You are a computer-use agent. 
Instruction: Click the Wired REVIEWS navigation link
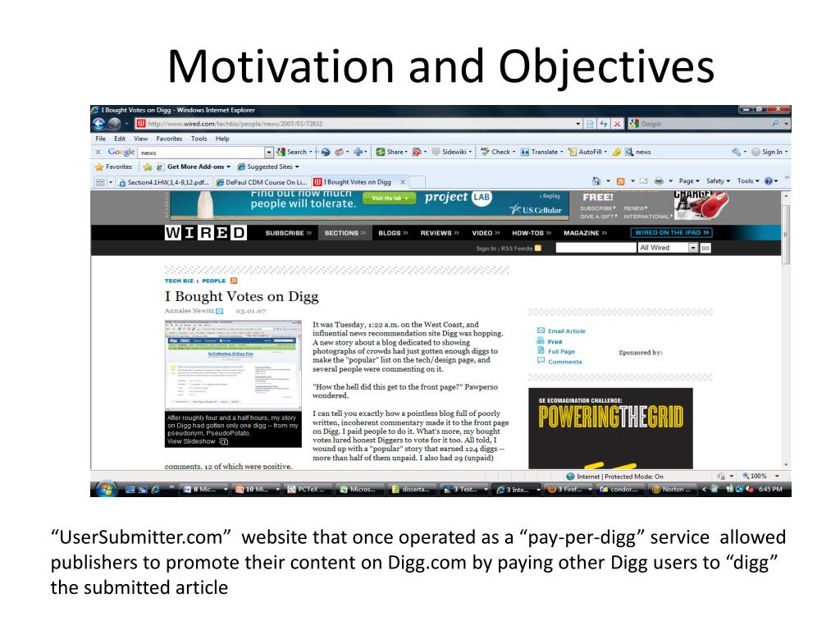click(x=440, y=233)
